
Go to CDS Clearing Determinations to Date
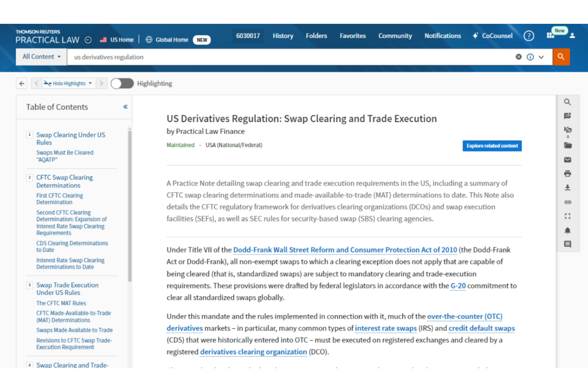coord(72,246)
